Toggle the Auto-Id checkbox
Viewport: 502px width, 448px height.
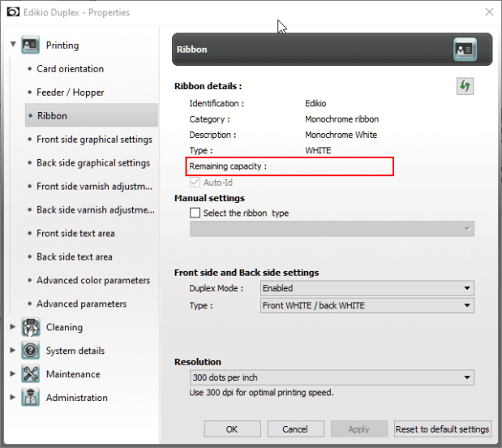[x=195, y=183]
